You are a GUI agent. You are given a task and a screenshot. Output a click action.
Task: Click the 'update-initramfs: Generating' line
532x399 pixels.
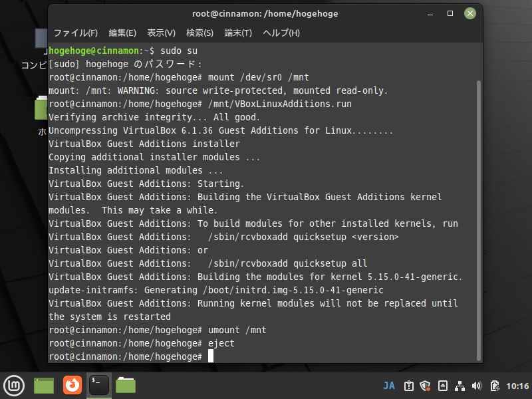(x=216, y=290)
